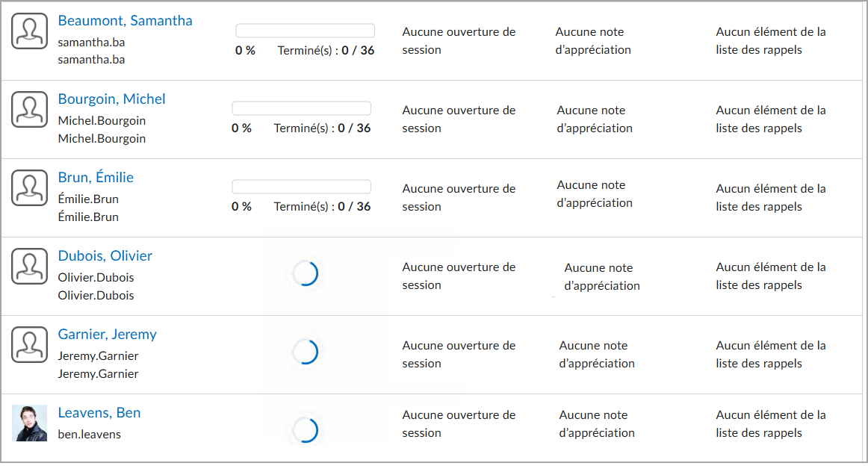
Task: Click Ben Leavens's profile photo
Action: (x=29, y=423)
